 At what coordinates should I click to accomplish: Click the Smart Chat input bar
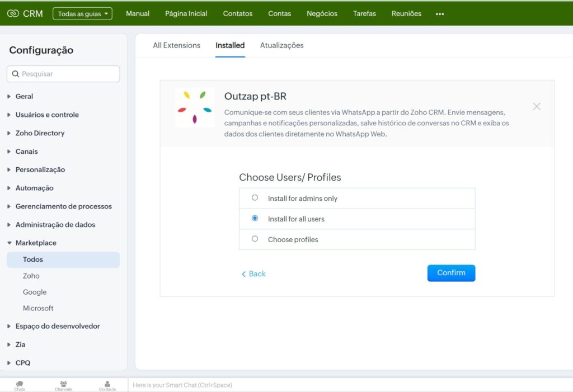(x=350, y=385)
